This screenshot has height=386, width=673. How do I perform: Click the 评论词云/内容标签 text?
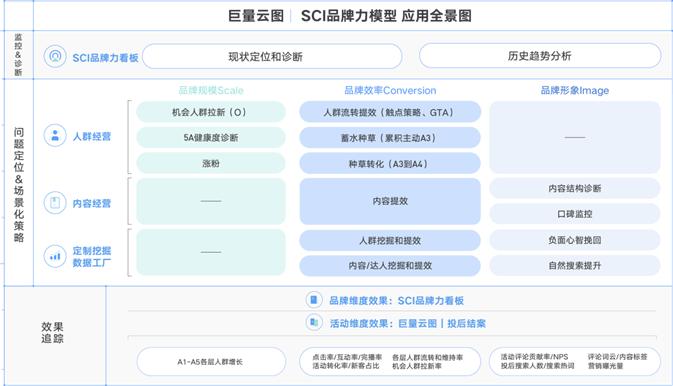(617, 357)
